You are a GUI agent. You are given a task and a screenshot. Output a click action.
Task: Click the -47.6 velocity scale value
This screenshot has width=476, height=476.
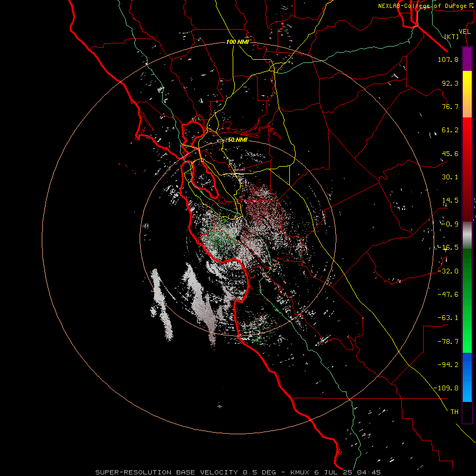(448, 295)
